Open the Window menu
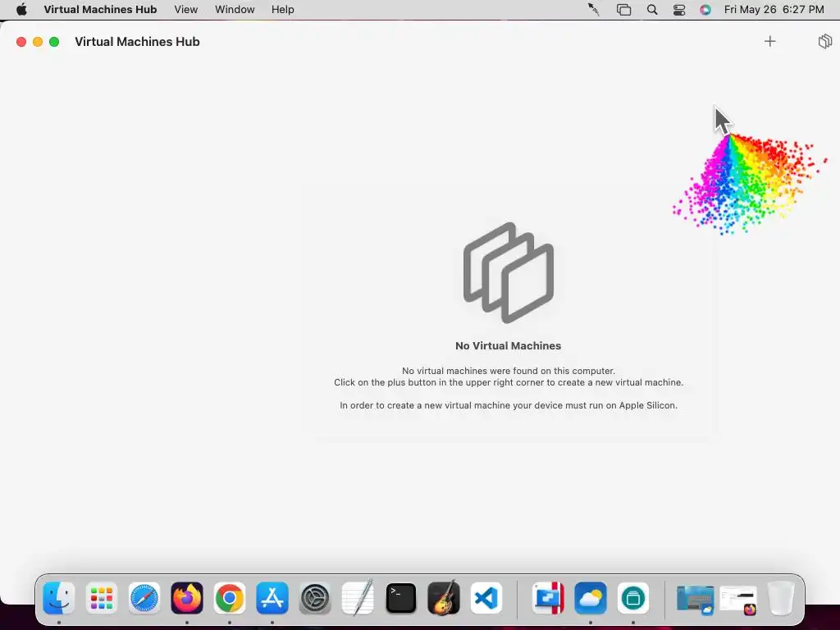 tap(235, 10)
